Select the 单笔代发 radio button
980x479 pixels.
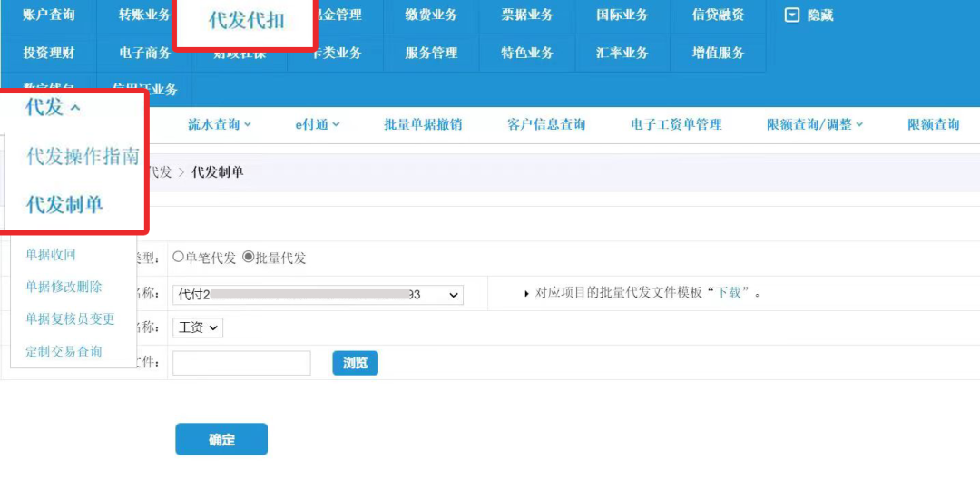pyautogui.click(x=178, y=257)
